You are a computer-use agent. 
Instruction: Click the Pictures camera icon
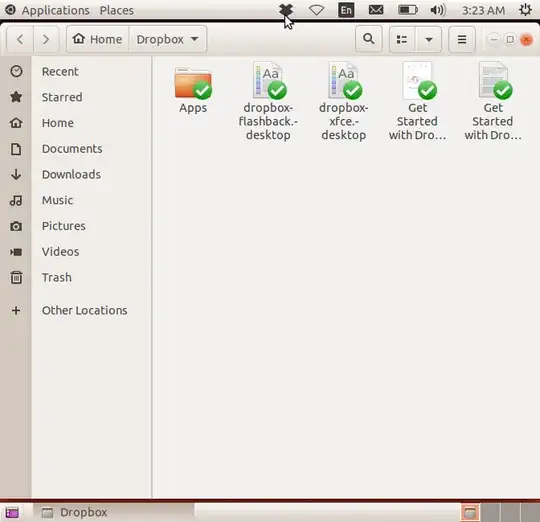(16, 226)
